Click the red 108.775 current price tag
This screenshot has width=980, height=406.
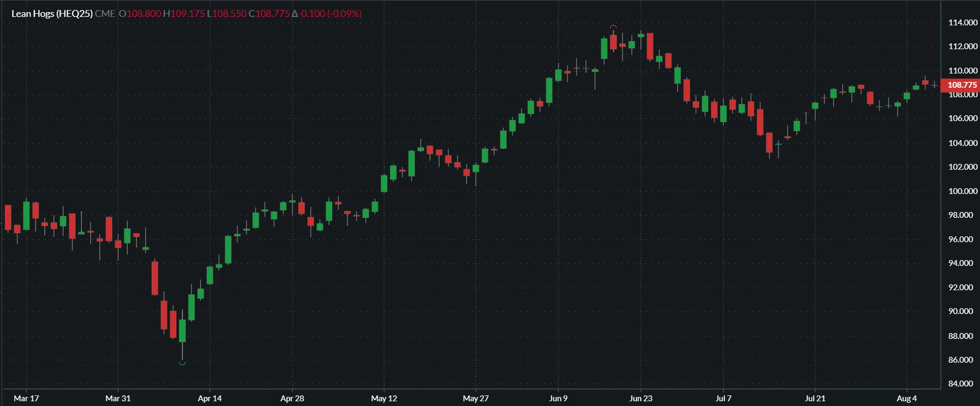coord(961,85)
